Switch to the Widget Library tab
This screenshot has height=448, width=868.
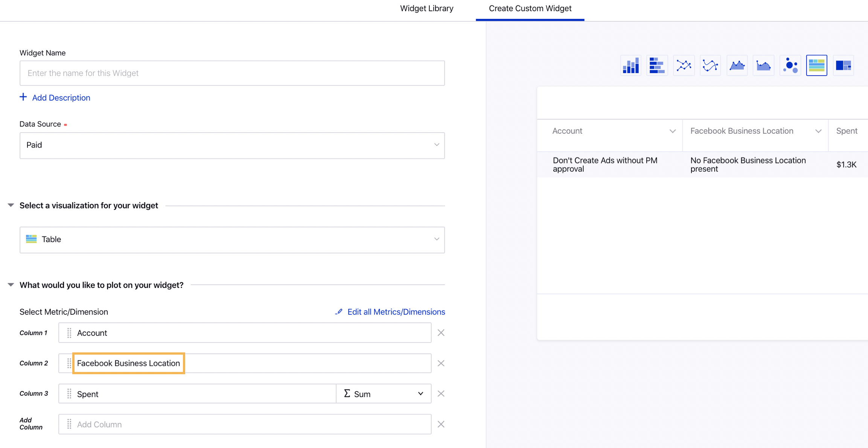click(x=426, y=8)
